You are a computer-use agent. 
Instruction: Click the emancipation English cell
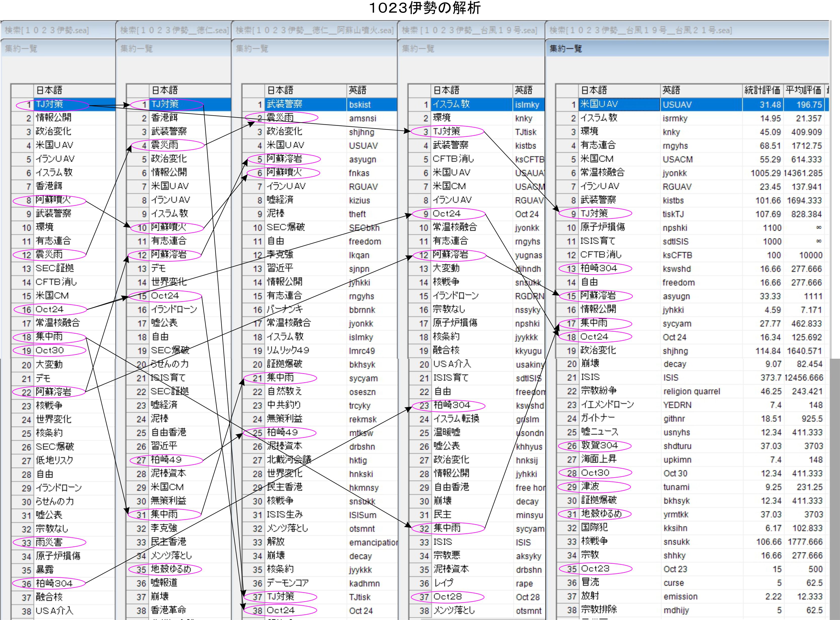[373, 543]
